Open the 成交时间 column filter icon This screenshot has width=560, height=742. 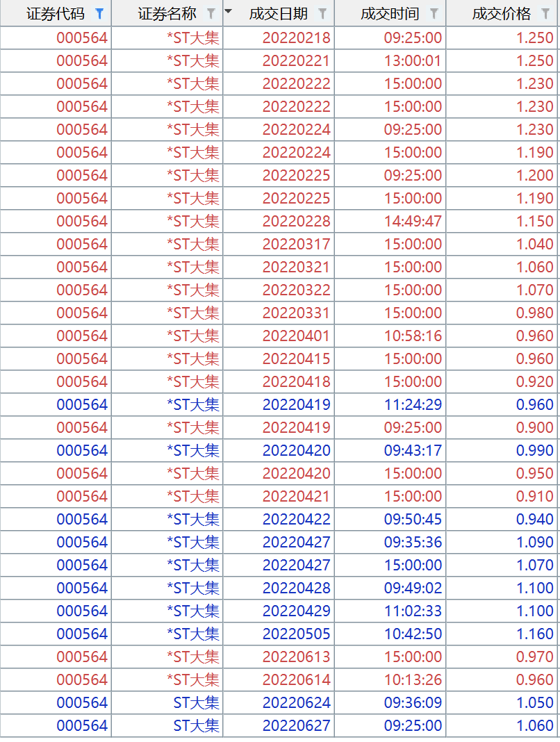[x=434, y=14]
